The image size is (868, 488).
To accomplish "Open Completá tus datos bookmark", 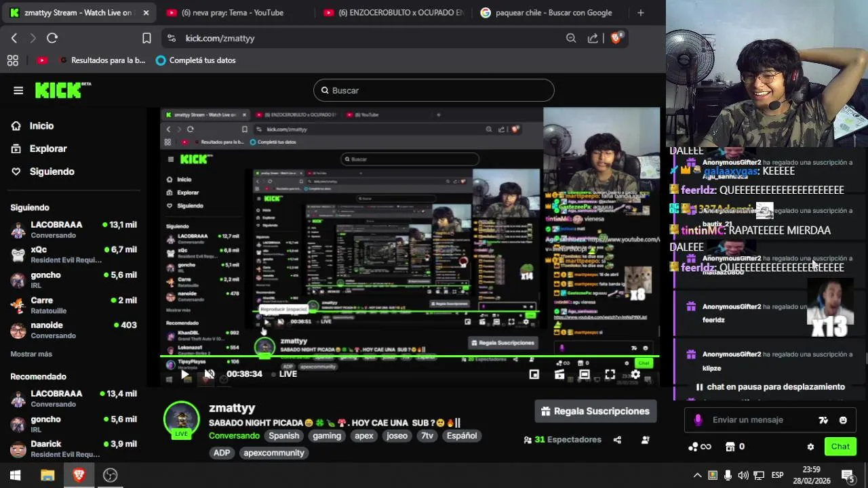I will click(x=196, y=60).
